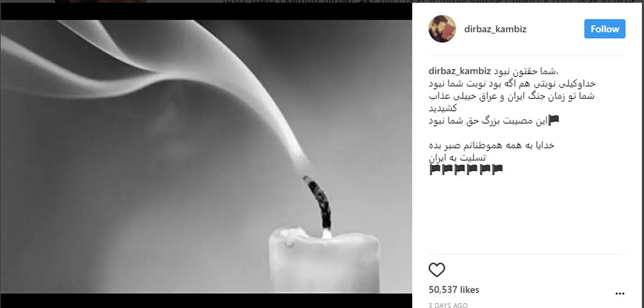Click 'این مصیبت بزرگ حق شما نبود' text
This screenshot has width=644, height=308.
(488, 120)
